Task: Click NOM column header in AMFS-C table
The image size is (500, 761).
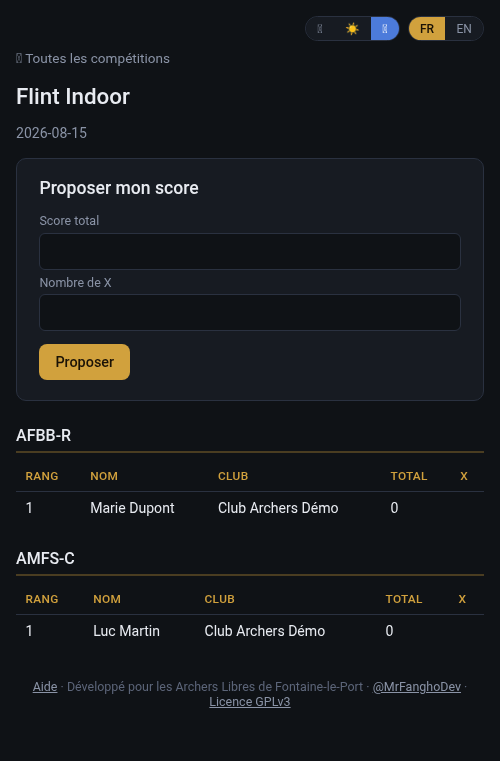Action: pos(107,599)
